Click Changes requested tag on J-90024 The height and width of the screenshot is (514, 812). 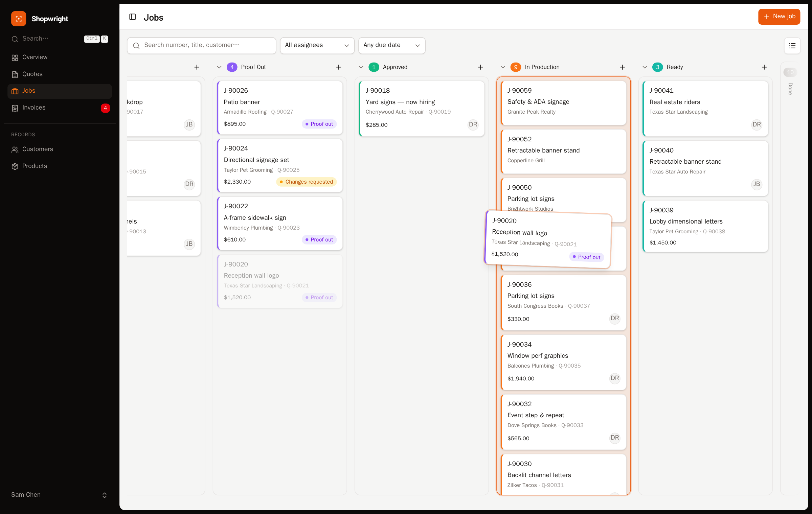[x=306, y=182]
